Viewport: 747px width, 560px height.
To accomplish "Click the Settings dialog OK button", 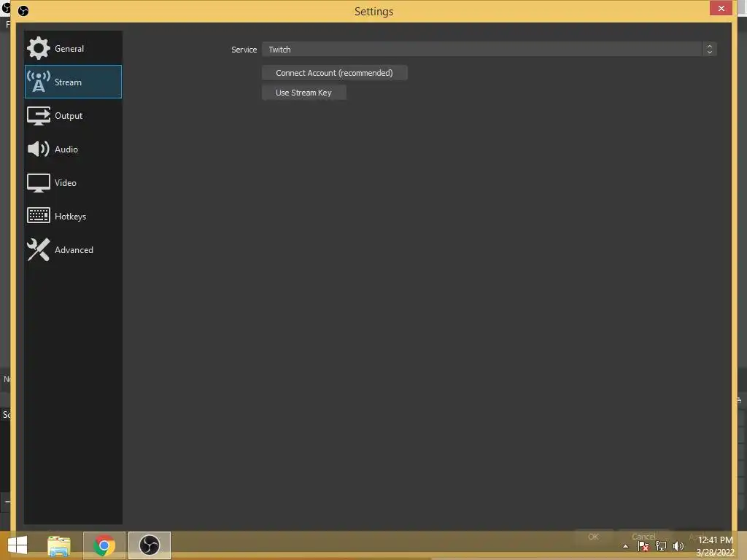I will tap(594, 537).
